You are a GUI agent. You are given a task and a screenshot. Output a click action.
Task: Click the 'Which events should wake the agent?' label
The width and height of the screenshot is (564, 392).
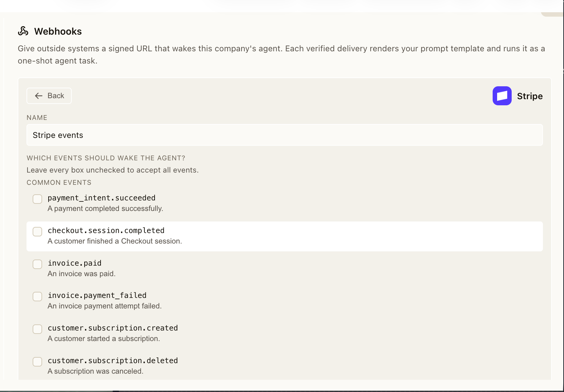pyautogui.click(x=106, y=158)
